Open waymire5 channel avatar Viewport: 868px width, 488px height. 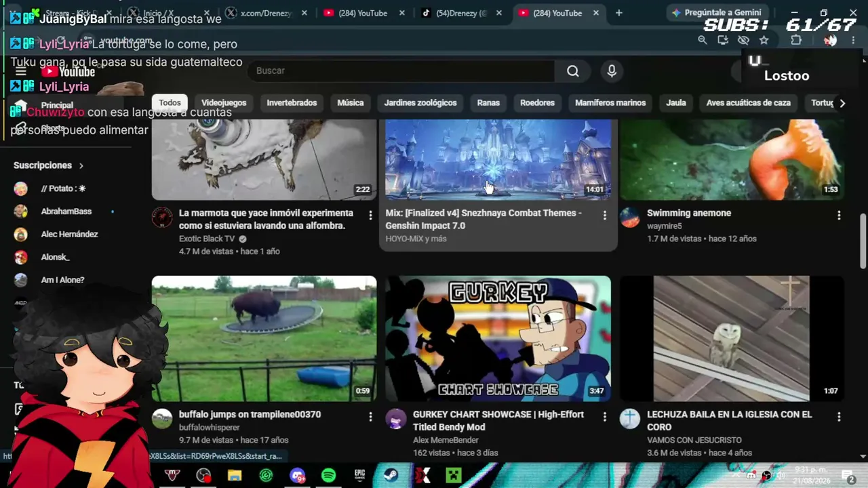[630, 218]
